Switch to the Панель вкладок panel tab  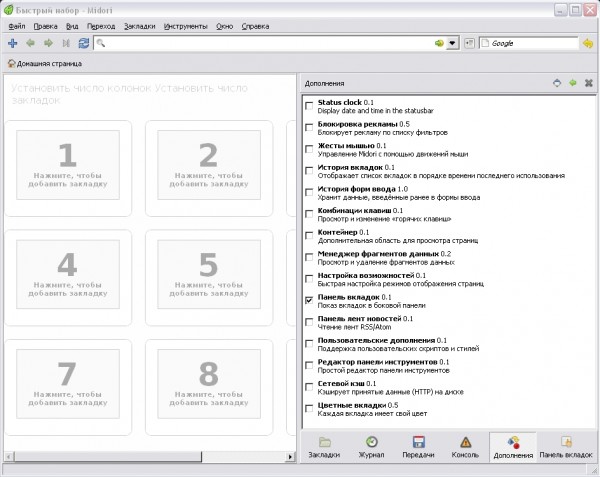click(566, 447)
